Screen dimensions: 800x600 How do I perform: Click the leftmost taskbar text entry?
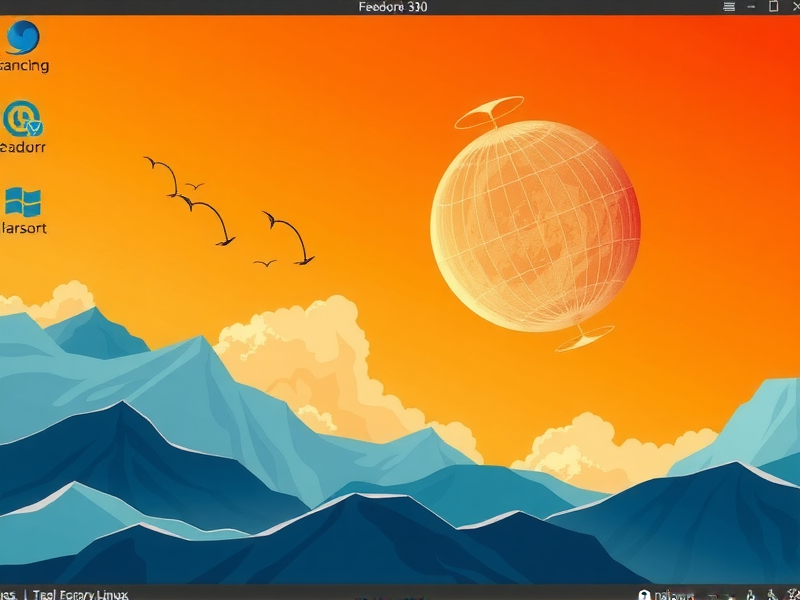tap(8, 594)
